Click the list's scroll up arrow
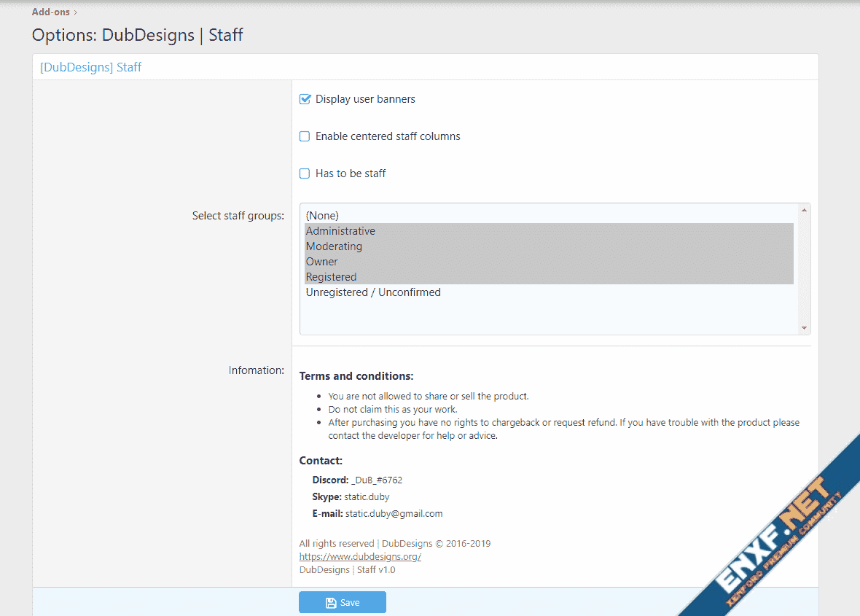The width and height of the screenshot is (860, 616). (804, 210)
